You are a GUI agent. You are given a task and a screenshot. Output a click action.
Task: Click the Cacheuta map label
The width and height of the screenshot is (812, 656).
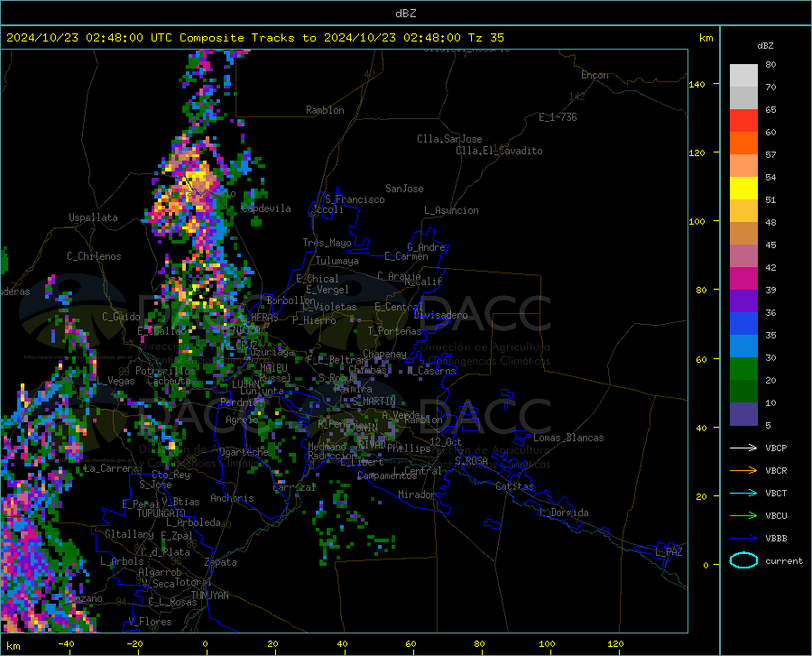coord(169,382)
